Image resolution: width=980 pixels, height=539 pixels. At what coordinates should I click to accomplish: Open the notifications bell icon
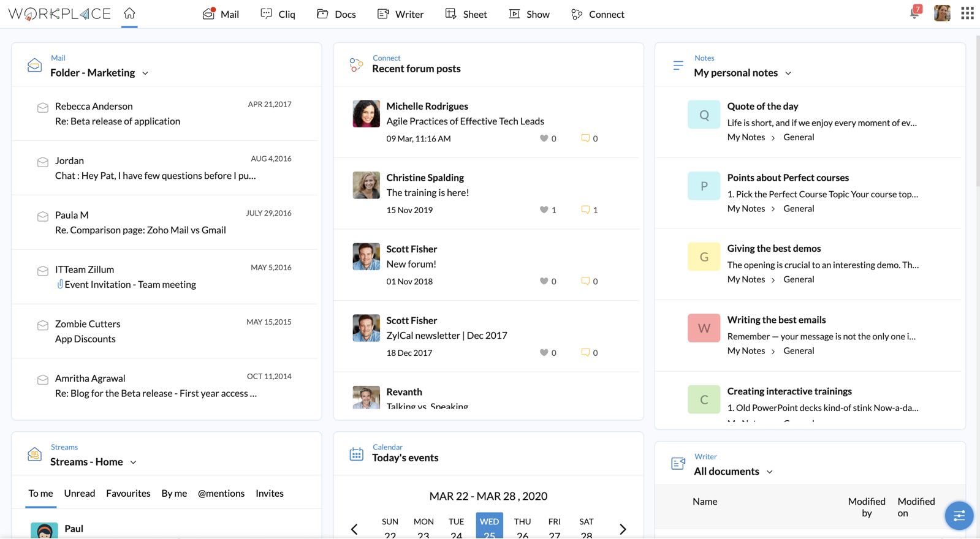[x=915, y=13]
